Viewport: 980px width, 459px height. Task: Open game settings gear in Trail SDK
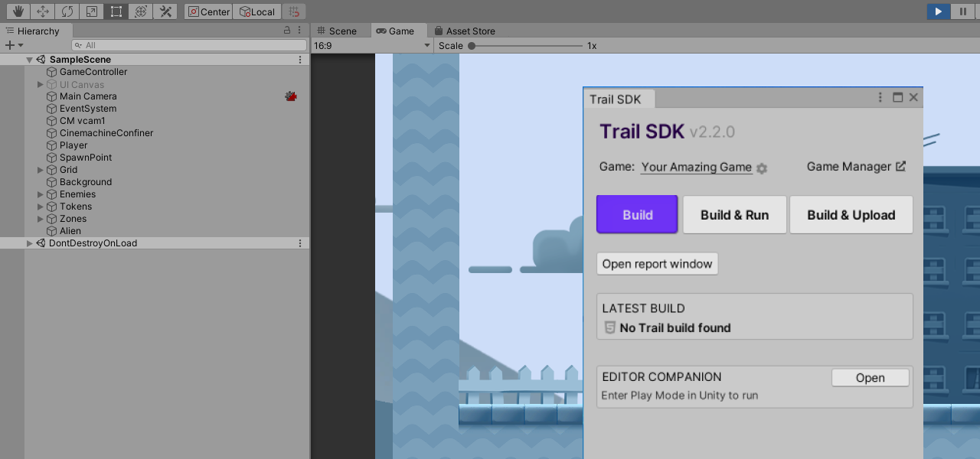point(762,168)
